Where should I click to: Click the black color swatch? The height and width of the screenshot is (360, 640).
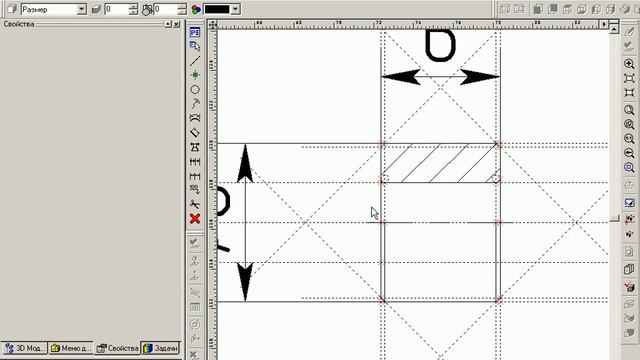217,9
